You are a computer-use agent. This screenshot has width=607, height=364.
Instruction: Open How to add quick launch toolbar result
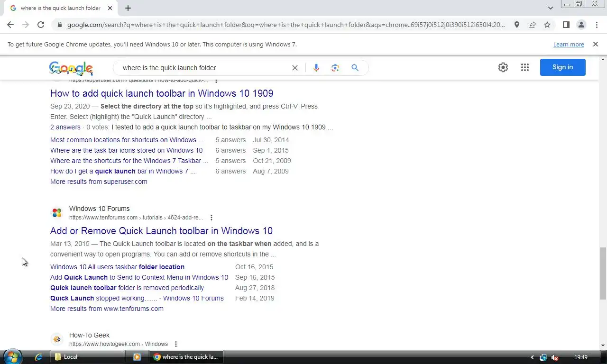pyautogui.click(x=162, y=93)
